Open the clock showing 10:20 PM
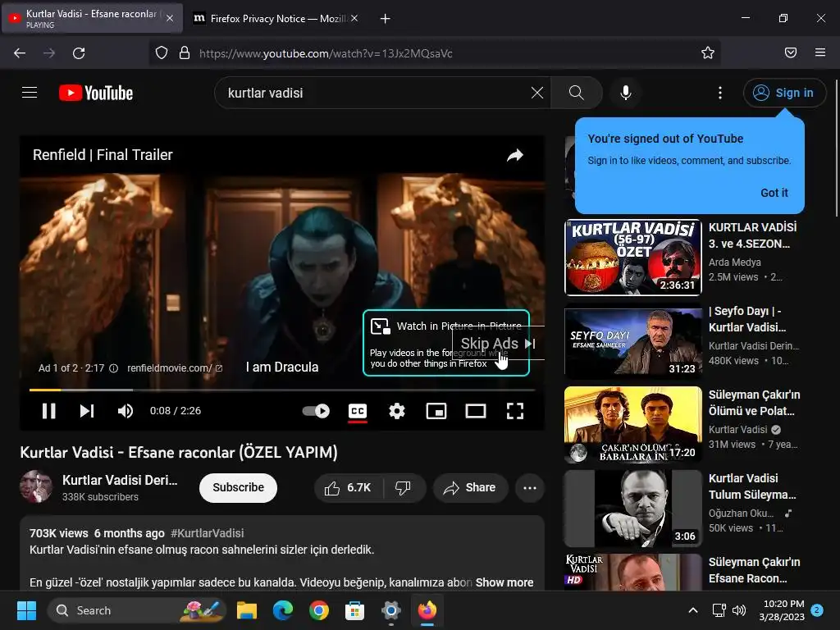This screenshot has height=630, width=840. click(782, 610)
